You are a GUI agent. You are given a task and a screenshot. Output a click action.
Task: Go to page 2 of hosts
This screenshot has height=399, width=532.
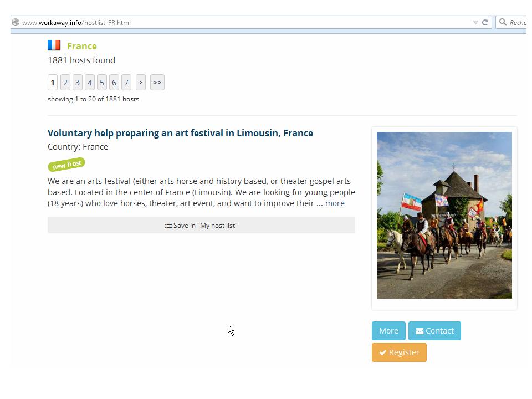65,83
